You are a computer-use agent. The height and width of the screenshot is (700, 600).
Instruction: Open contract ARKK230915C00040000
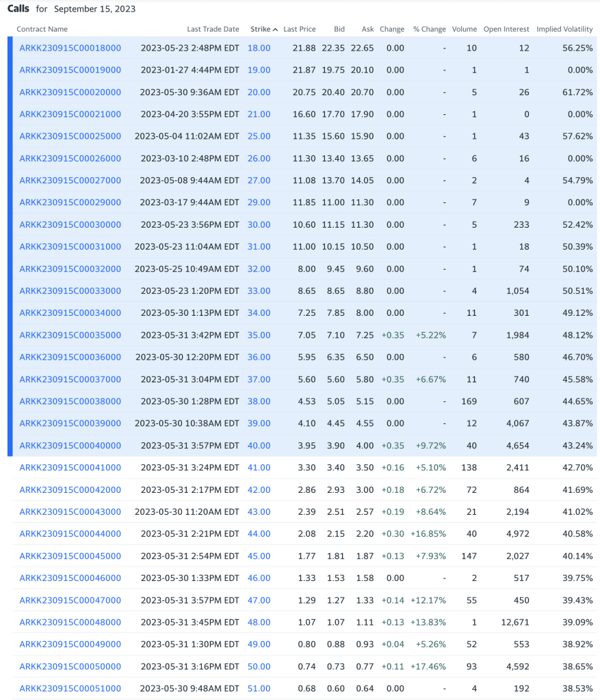70,446
